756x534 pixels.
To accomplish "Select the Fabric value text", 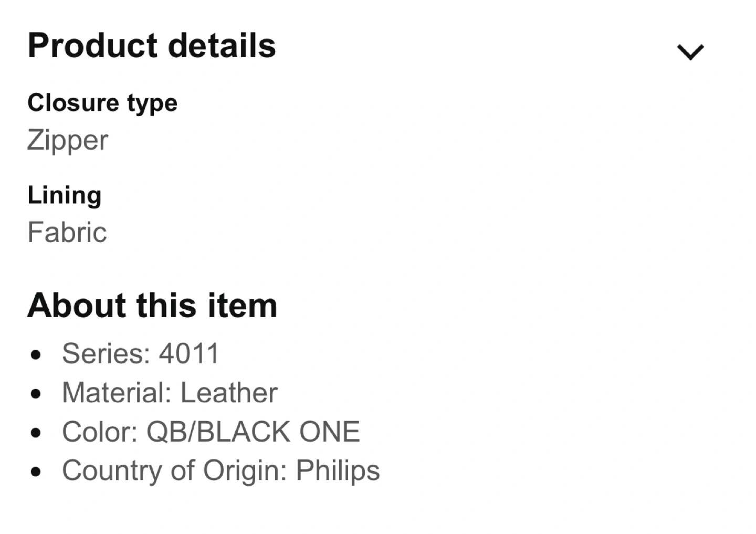I will [67, 232].
